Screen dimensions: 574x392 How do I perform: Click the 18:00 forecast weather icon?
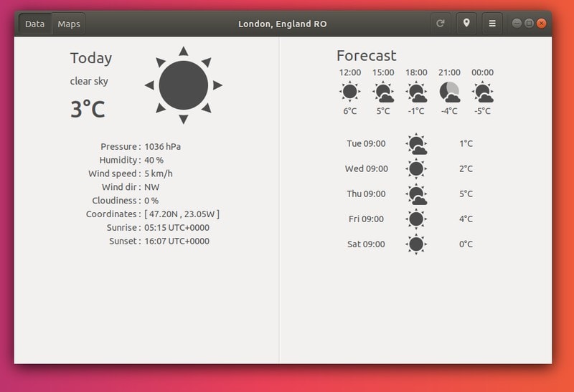point(417,92)
